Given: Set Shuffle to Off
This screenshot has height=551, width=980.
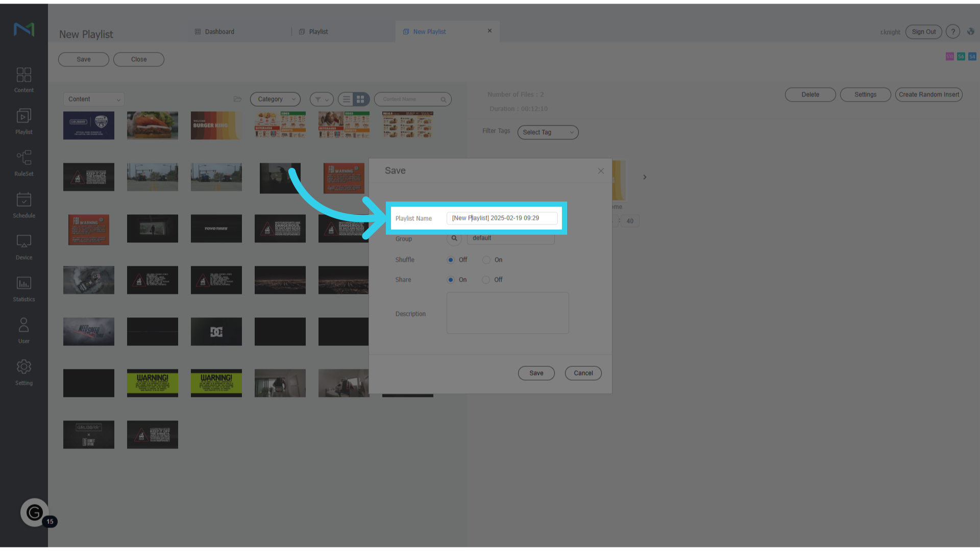Looking at the screenshot, I should tap(451, 260).
